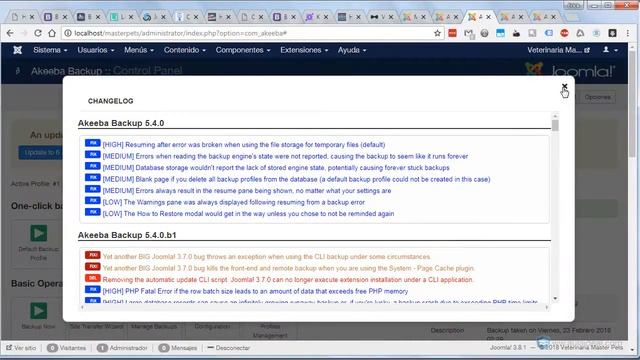640x360 pixels.
Task: Click the text 'Removing the automatic update CLI script'
Action: (166, 280)
